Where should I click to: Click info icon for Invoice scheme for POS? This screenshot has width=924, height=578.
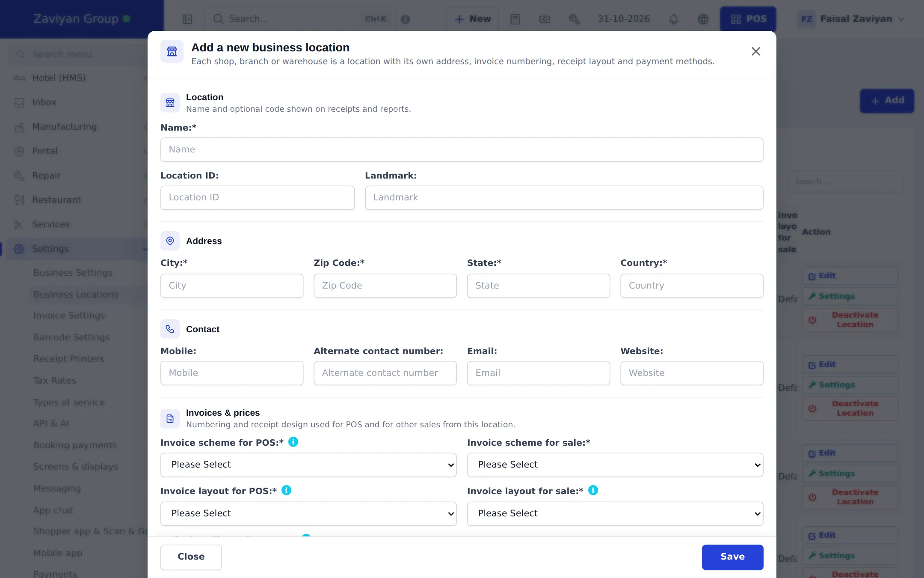293,442
